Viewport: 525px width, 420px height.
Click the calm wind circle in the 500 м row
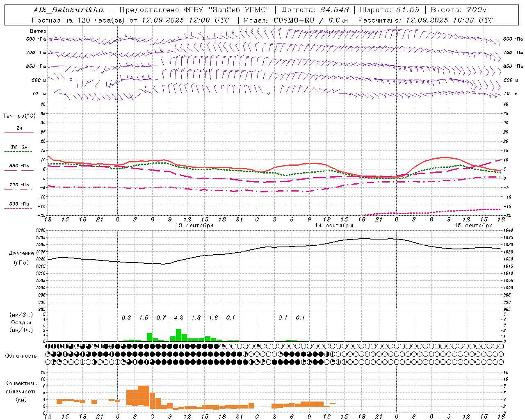pos(71,80)
